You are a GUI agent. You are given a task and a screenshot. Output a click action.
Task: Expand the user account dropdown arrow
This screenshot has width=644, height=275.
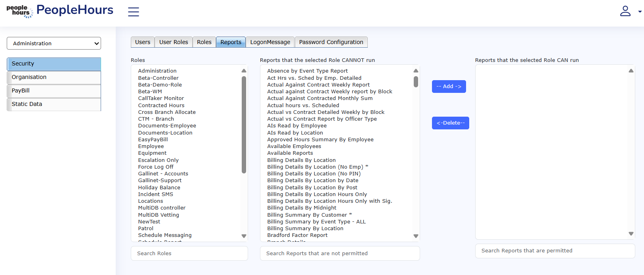click(640, 12)
